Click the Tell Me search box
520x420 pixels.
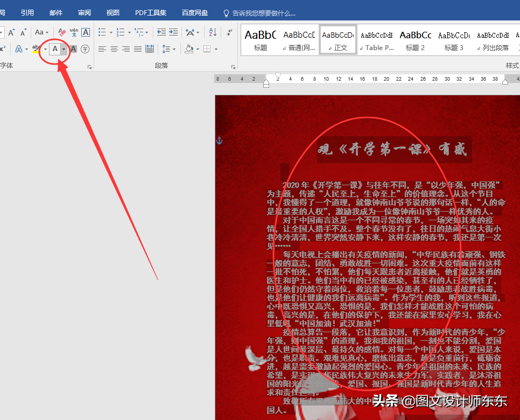click(259, 13)
